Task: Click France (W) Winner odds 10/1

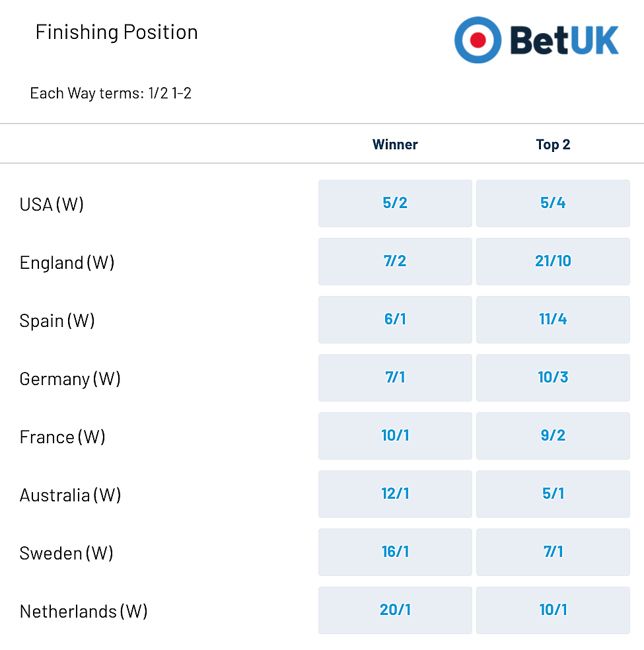Action: (x=395, y=436)
